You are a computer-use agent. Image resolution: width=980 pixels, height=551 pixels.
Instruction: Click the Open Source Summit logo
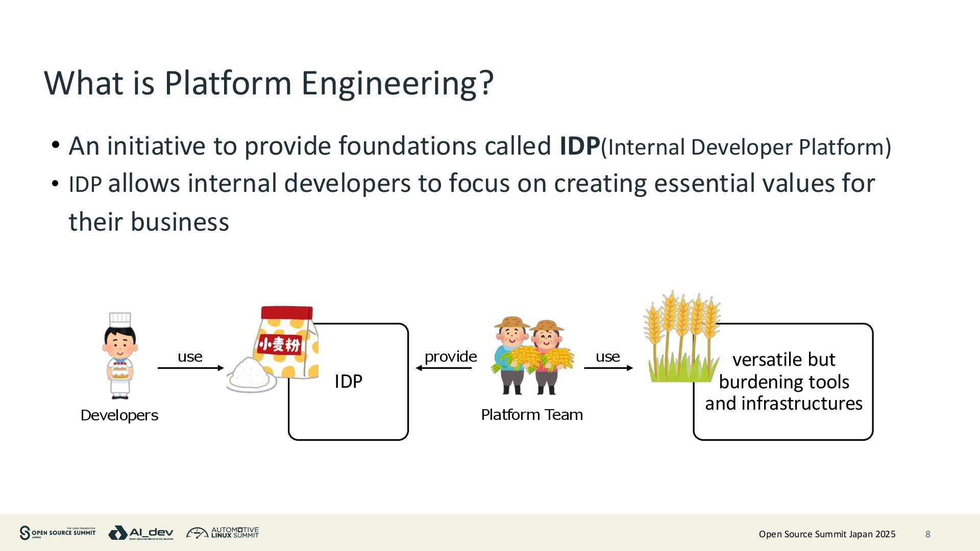pyautogui.click(x=58, y=533)
